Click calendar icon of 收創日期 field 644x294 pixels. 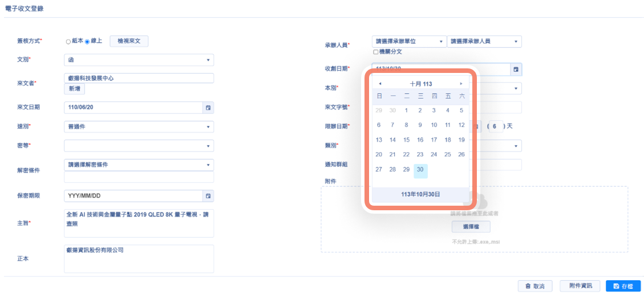[516, 70]
